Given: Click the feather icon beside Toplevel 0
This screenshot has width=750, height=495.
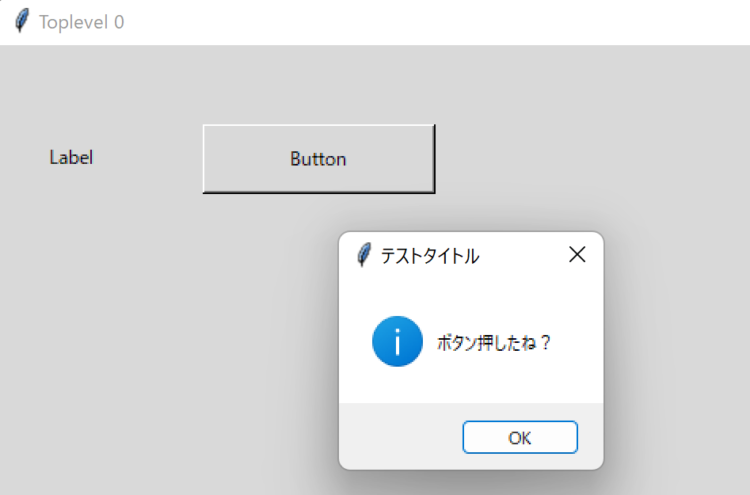Looking at the screenshot, I should coord(22,21).
